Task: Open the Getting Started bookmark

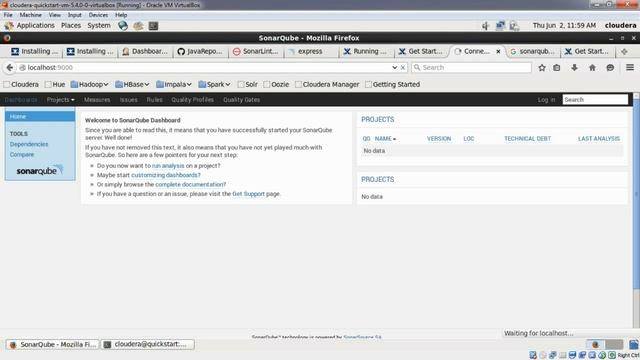Action: [392, 84]
